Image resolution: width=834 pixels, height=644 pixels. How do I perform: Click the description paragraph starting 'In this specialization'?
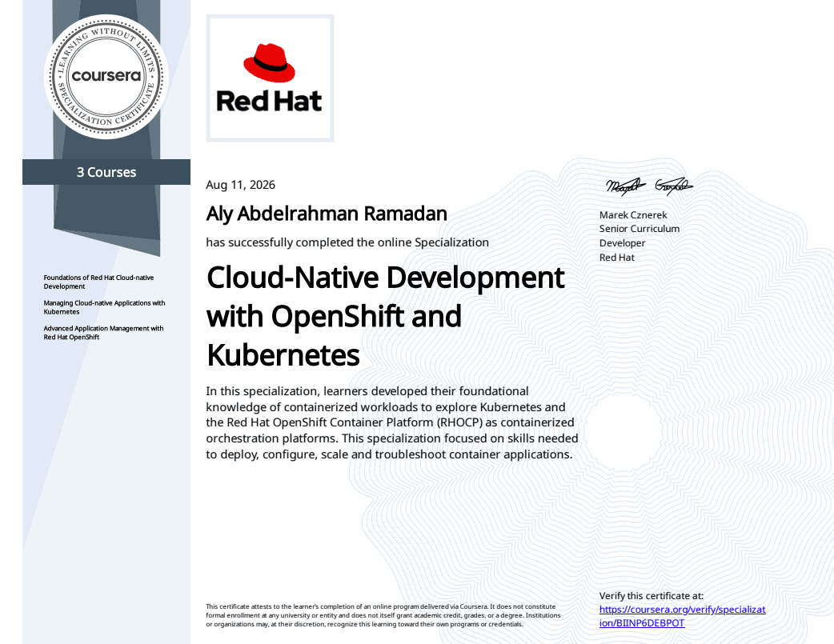point(392,422)
